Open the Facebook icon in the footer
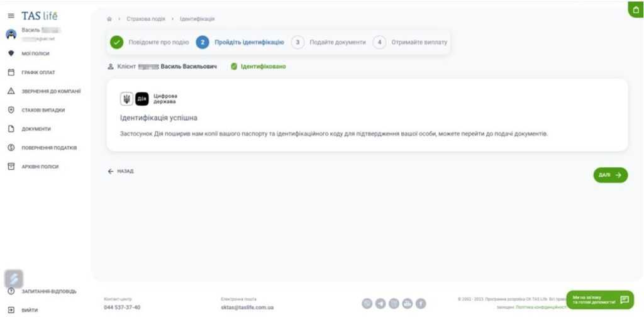 click(x=420, y=303)
